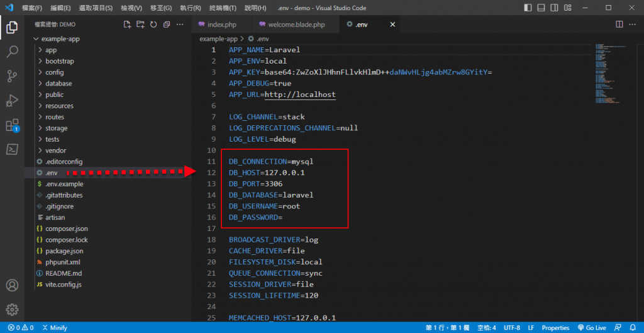Image resolution: width=644 pixels, height=333 pixels.
Task: Open the 說明(H) menu
Action: [x=255, y=8]
